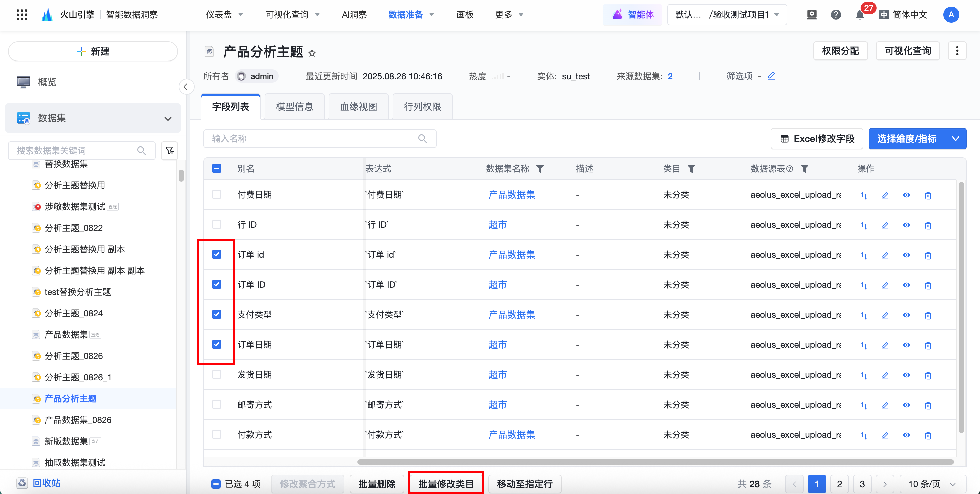Open the dataset filter icon in sidebar
980x494 pixels.
coord(169,151)
